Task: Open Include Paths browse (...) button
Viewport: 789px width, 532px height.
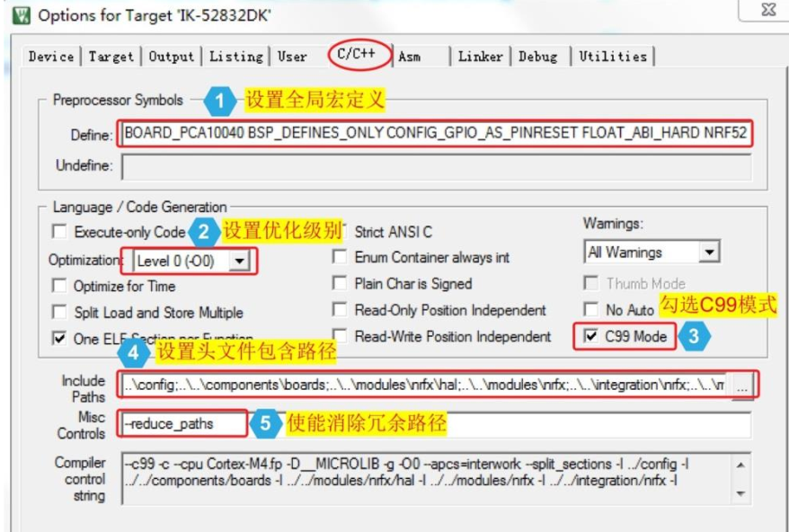Action: click(x=742, y=386)
